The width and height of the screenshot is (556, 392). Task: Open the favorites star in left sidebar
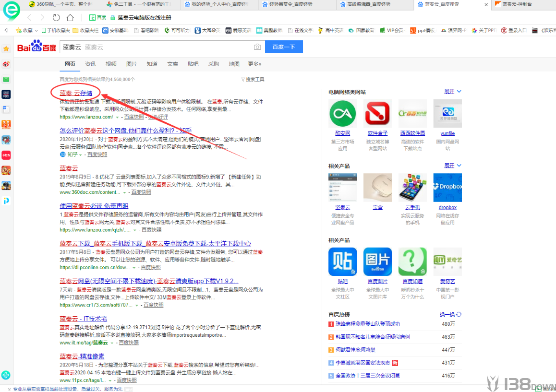(6, 48)
